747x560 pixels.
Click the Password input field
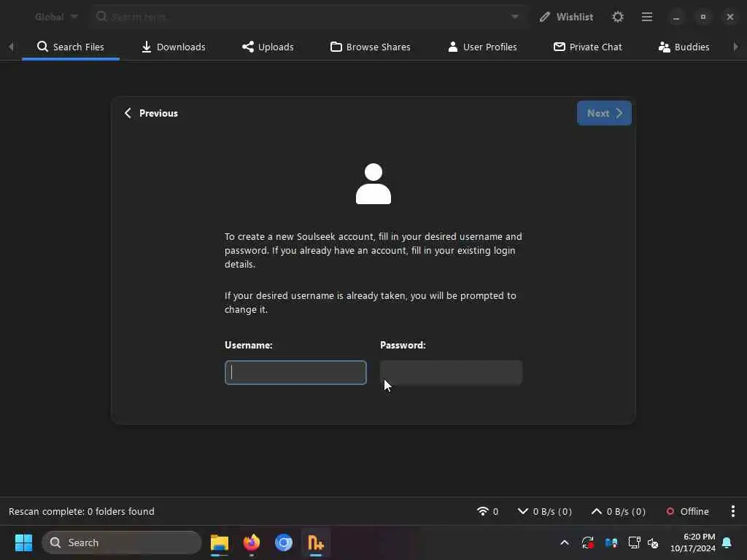point(451,373)
